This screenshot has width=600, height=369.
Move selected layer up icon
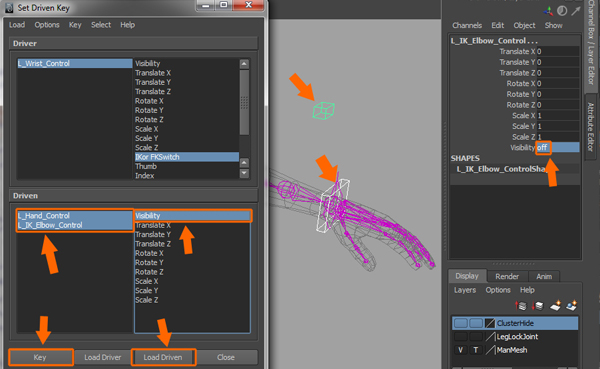[x=521, y=305]
